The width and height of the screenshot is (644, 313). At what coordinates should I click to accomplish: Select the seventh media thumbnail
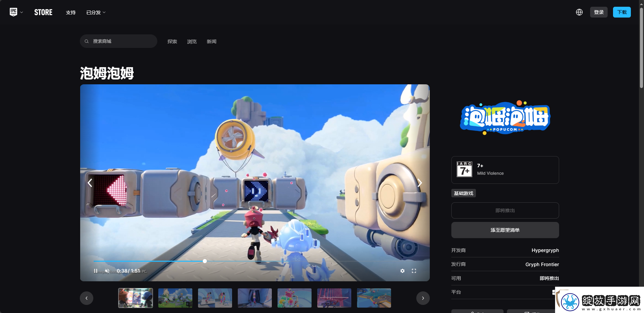pos(374,298)
